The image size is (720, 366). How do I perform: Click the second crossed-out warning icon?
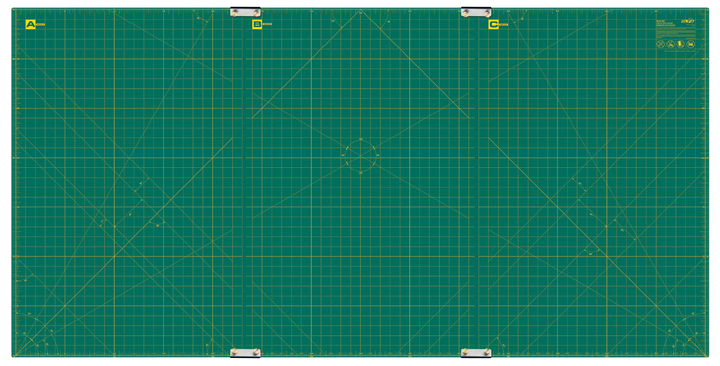click(x=670, y=44)
